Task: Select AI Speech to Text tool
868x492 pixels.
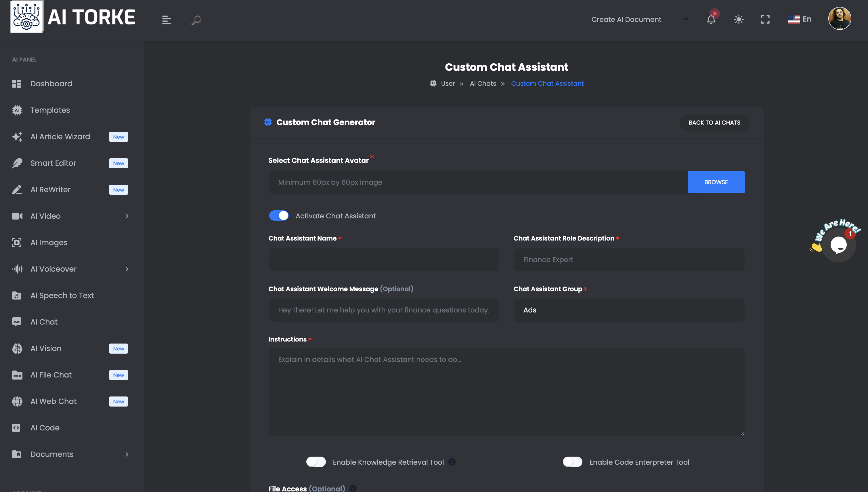Action: tap(62, 295)
